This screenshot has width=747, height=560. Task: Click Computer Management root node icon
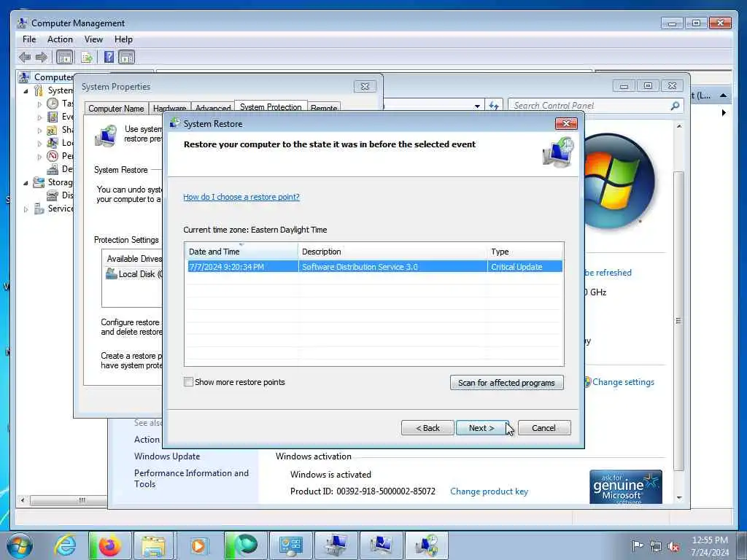24,77
